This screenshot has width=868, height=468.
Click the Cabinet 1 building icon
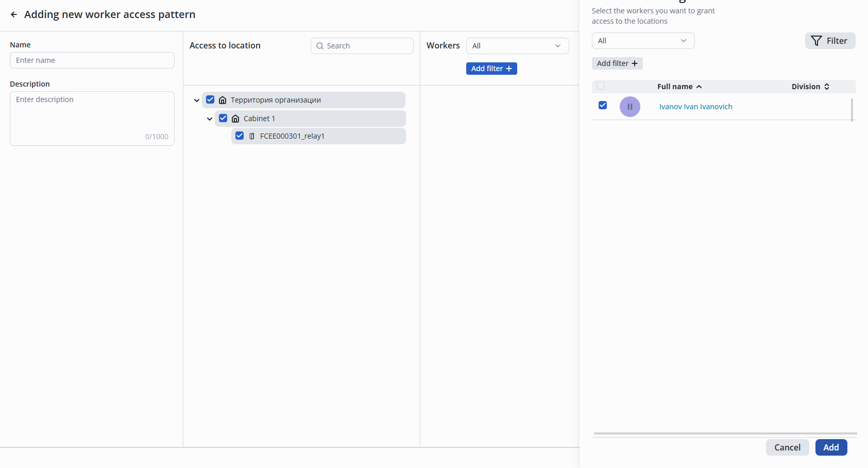235,119
